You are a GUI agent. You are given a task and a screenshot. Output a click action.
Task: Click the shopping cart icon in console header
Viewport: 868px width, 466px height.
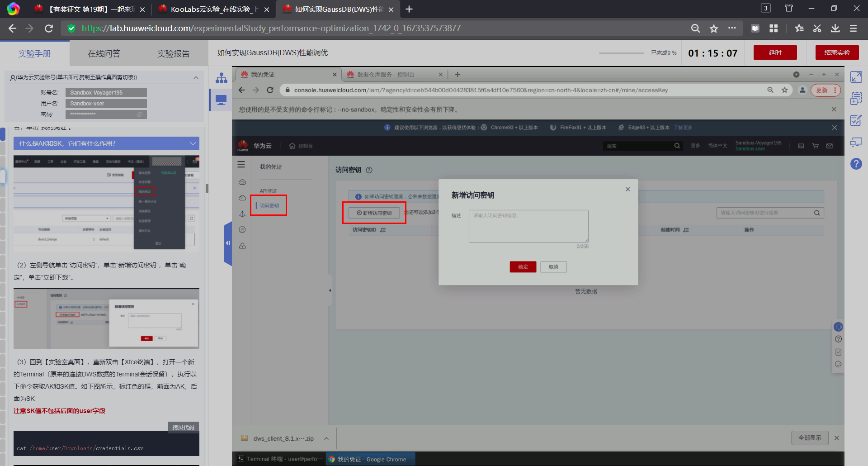coord(816,146)
